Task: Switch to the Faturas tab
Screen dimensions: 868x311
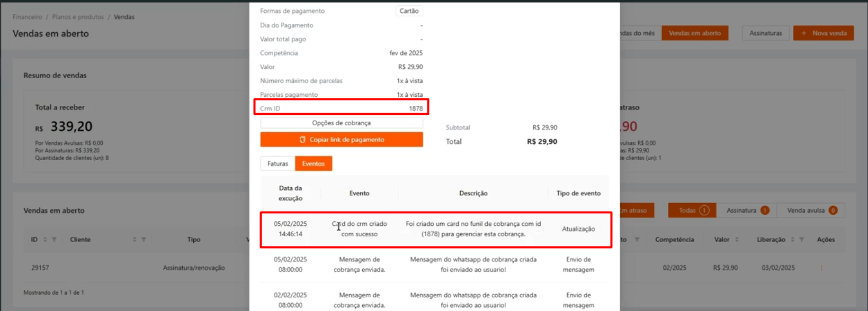Action: pyautogui.click(x=278, y=164)
